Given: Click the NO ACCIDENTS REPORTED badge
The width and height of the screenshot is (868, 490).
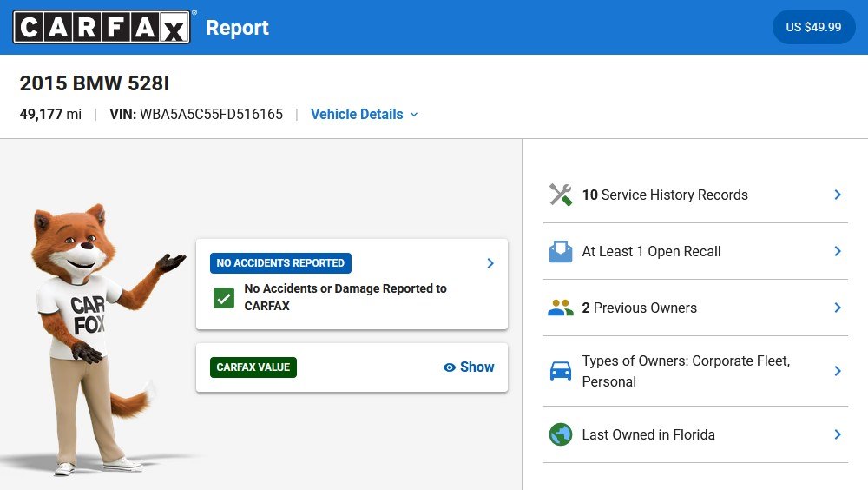Looking at the screenshot, I should pos(280,263).
